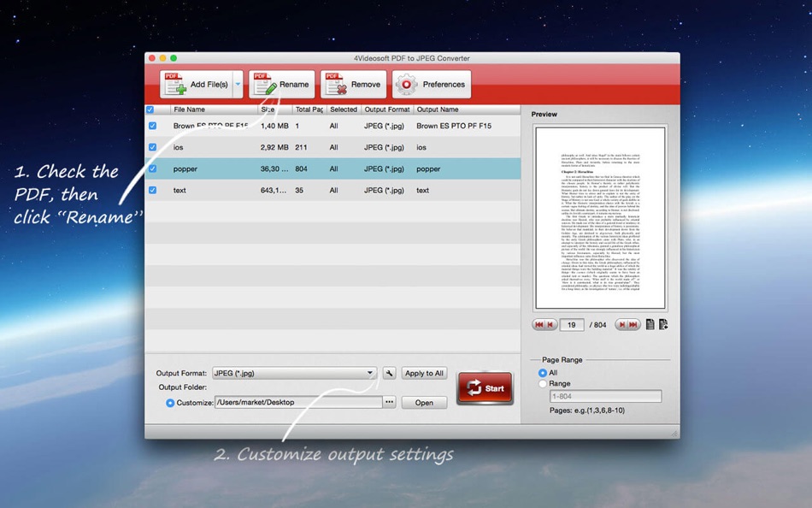This screenshot has height=508, width=812.
Task: Click the Output Format column header
Action: click(387, 109)
